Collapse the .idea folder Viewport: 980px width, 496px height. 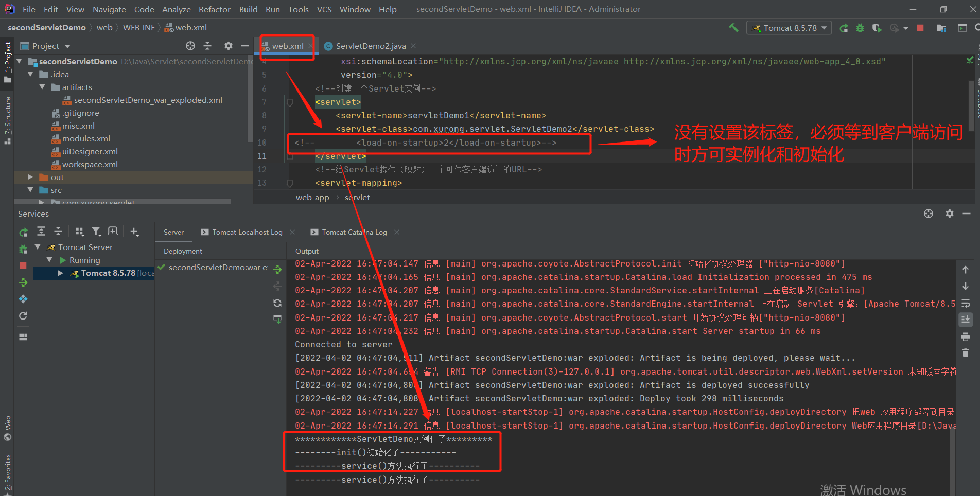pos(30,74)
